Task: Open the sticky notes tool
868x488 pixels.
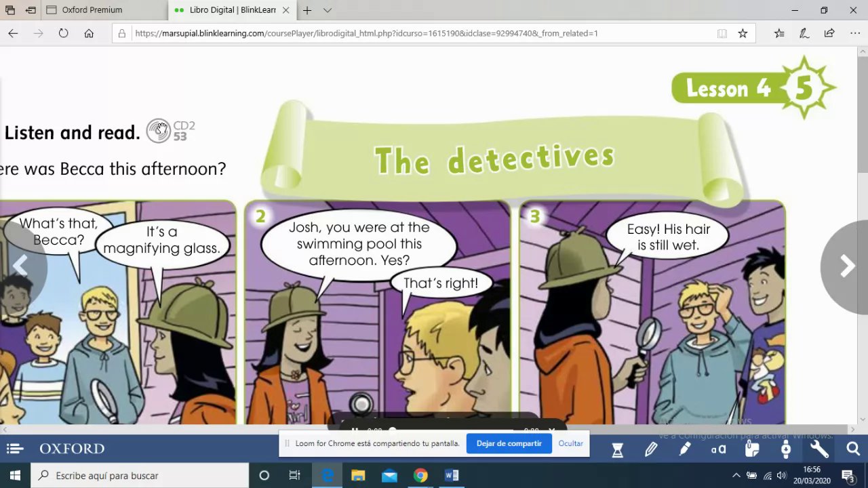Action: click(x=752, y=449)
